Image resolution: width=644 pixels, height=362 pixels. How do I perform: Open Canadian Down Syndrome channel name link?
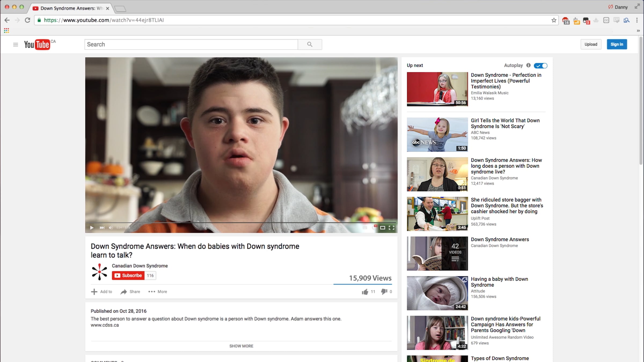click(140, 266)
